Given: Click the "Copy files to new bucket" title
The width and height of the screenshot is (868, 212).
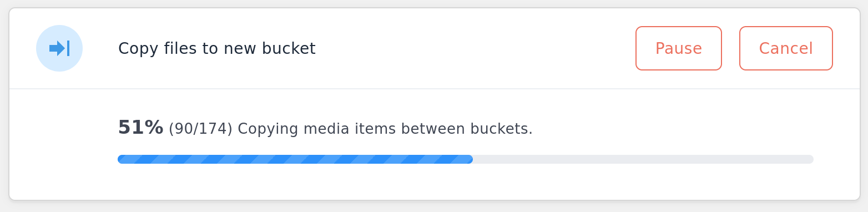Looking at the screenshot, I should click(217, 49).
